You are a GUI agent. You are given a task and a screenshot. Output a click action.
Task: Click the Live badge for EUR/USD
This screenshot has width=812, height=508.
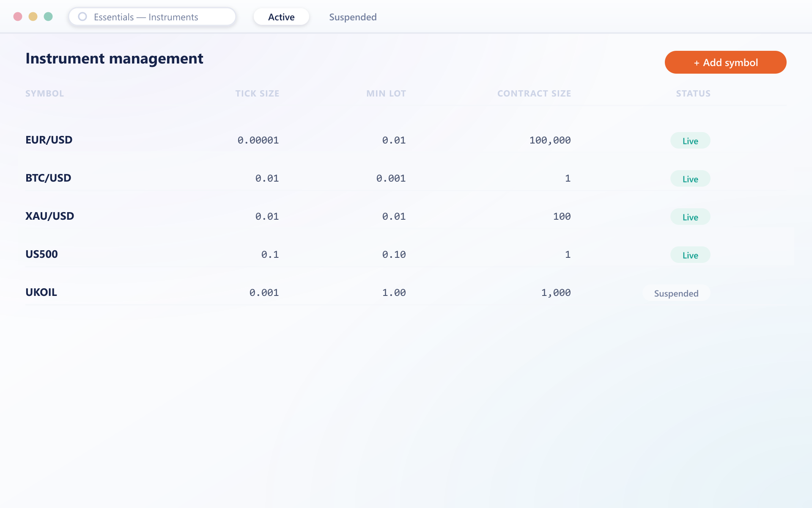pyautogui.click(x=690, y=141)
